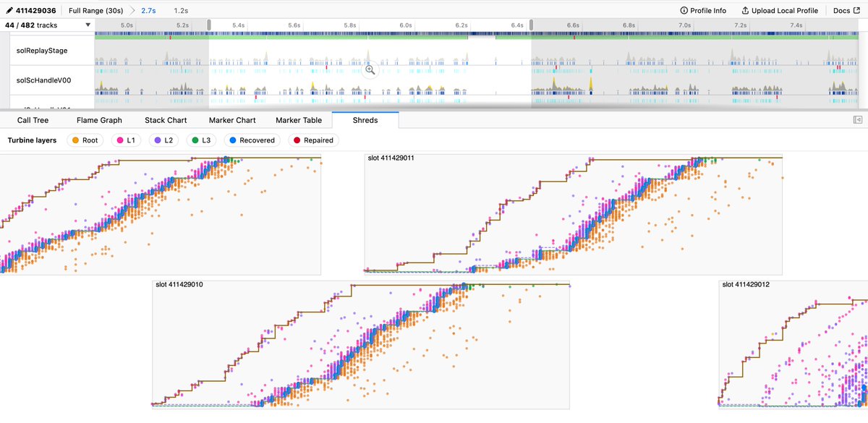Toggle the L2 turbine layer

[x=163, y=140]
